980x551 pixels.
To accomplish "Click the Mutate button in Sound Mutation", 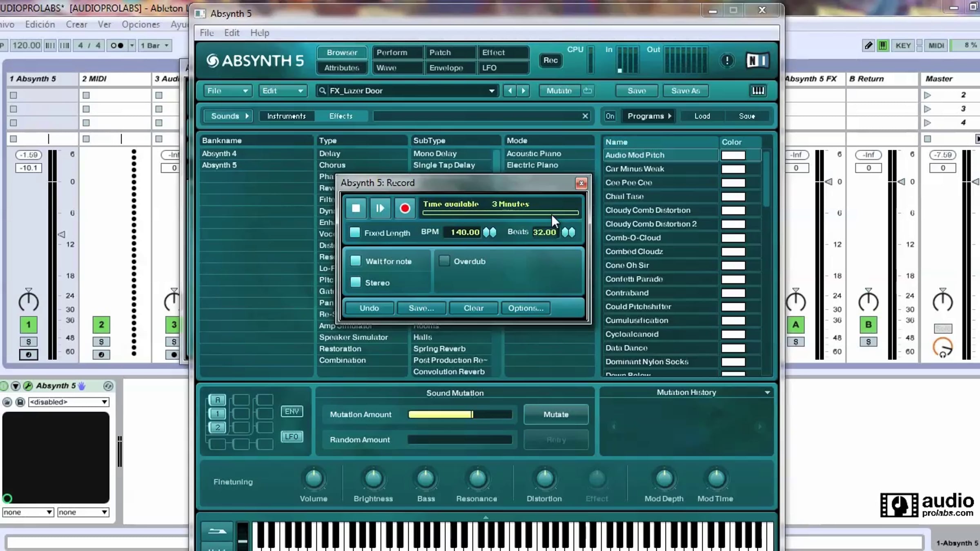I will pos(556,414).
